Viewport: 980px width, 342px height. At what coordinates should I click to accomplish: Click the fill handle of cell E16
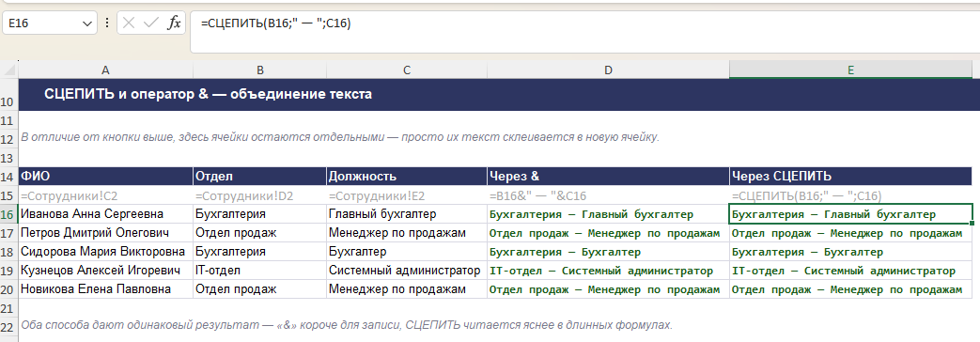(x=972, y=223)
